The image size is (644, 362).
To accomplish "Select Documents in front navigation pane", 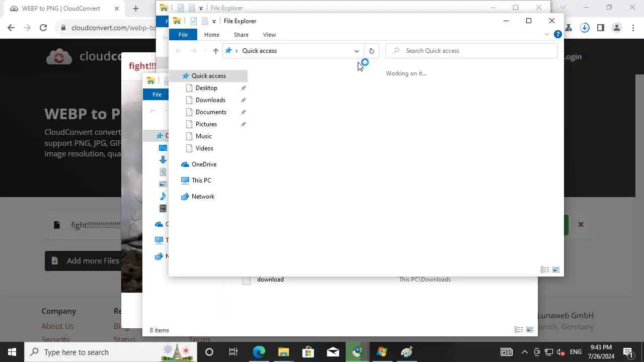I will (x=211, y=112).
